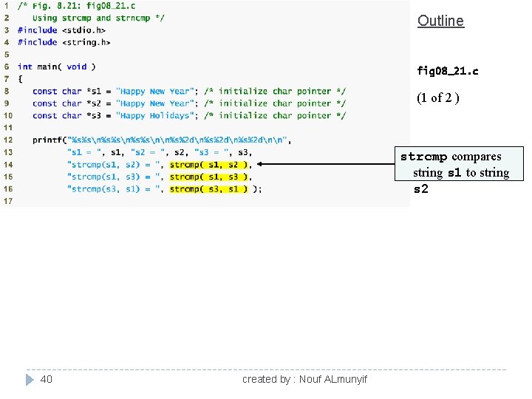Click the "s1 = " string on line 13

[x=84, y=152]
